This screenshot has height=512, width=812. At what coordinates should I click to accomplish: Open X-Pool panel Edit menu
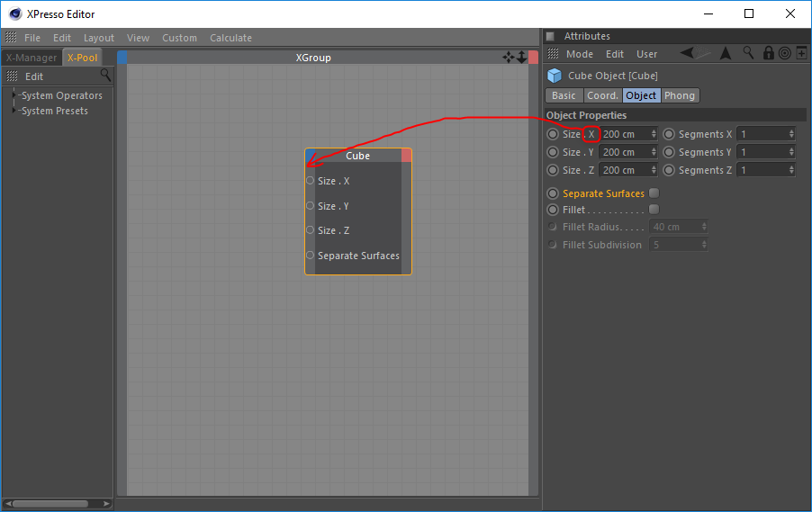[34, 76]
